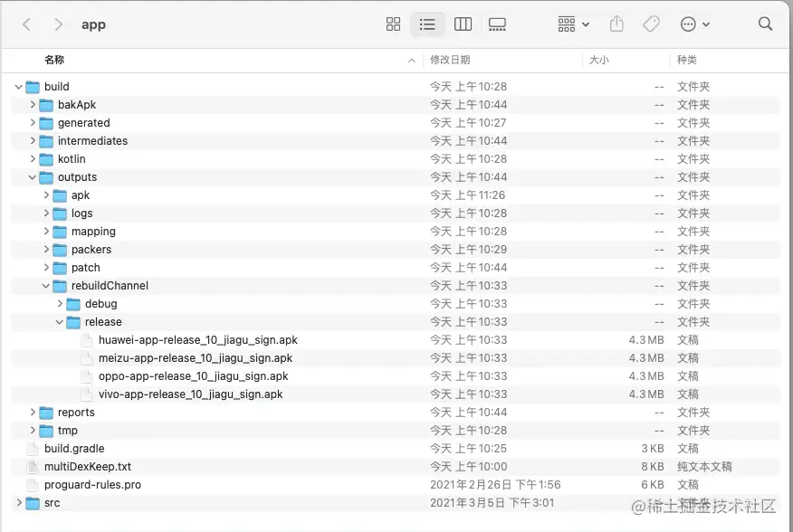Toggle sort direction caret in name column
Image resolution: width=793 pixels, height=532 pixels.
[x=412, y=61]
